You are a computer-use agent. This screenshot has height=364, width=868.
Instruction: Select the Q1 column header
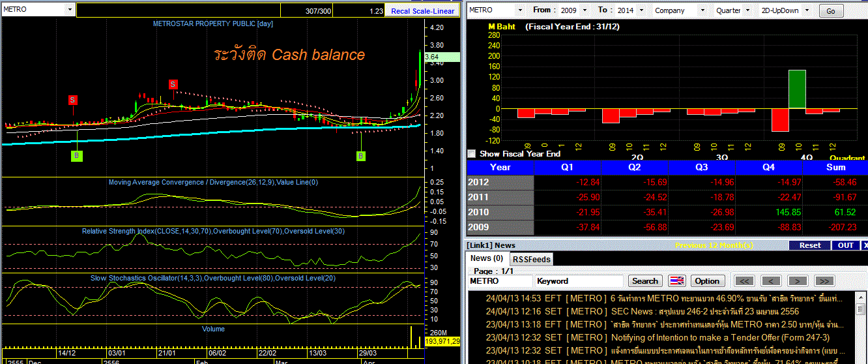click(x=567, y=167)
